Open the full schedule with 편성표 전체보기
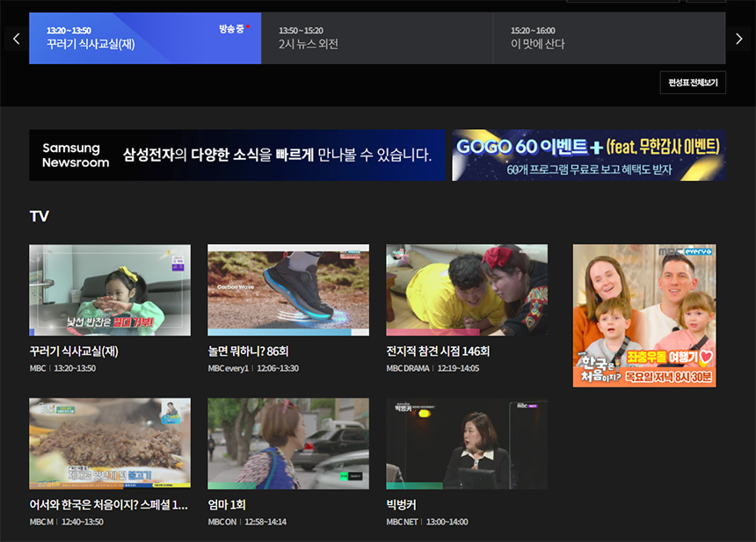The width and height of the screenshot is (756, 542). coord(693,83)
